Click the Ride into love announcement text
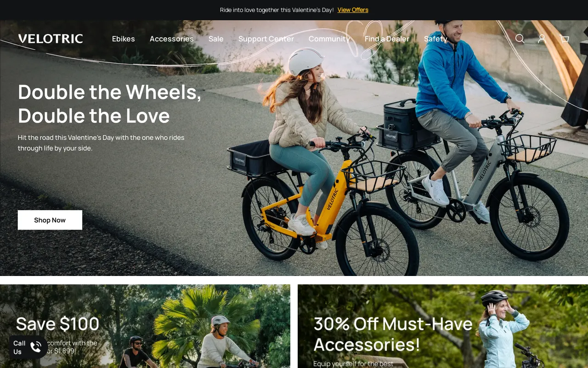This screenshot has width=588, height=368. [x=277, y=10]
